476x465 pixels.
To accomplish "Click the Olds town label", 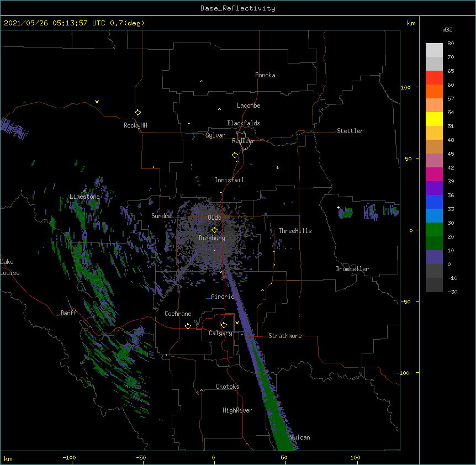I will point(214,218).
